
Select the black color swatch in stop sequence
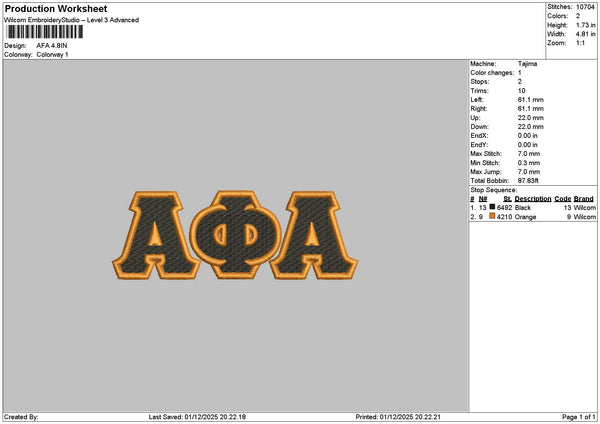pyautogui.click(x=492, y=207)
